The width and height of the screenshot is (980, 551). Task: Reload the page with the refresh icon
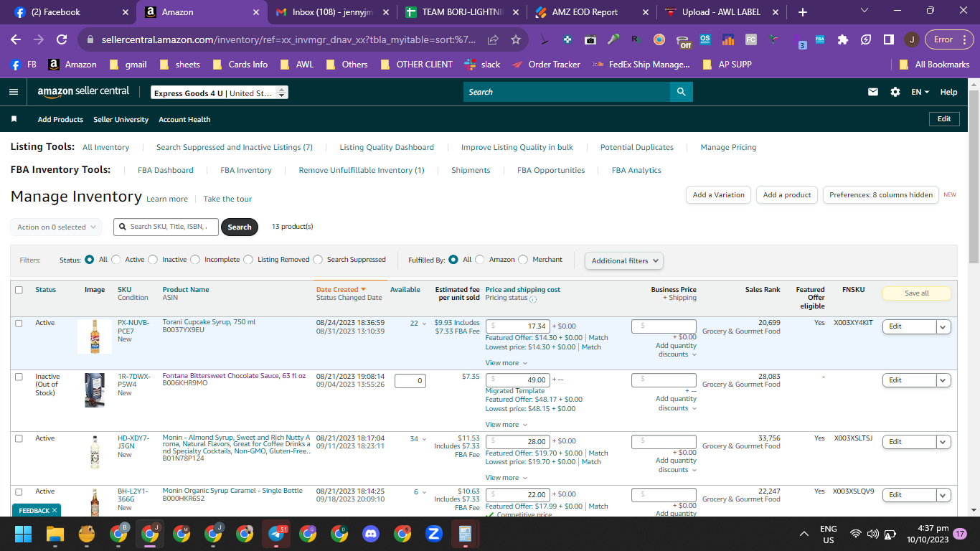click(62, 39)
